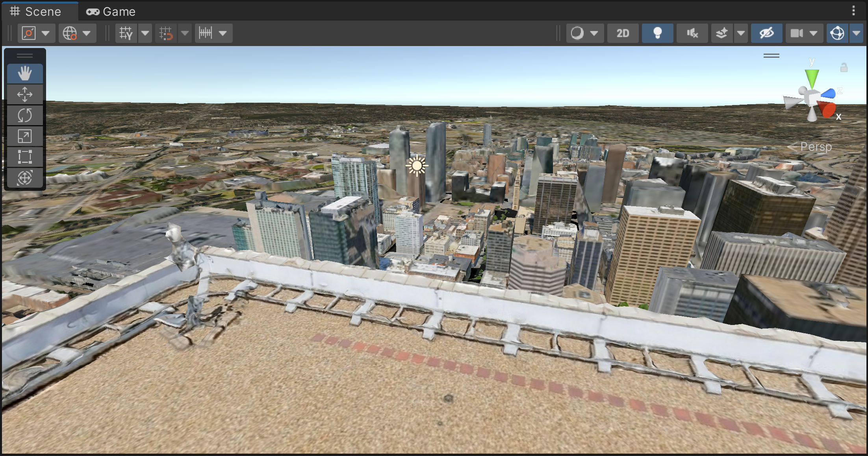Viewport: 868px width, 456px height.
Task: Select the Rect transform tool
Action: [x=25, y=157]
